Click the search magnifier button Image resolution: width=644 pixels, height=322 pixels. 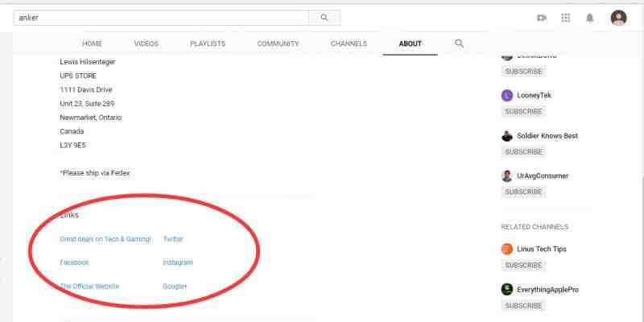324,18
